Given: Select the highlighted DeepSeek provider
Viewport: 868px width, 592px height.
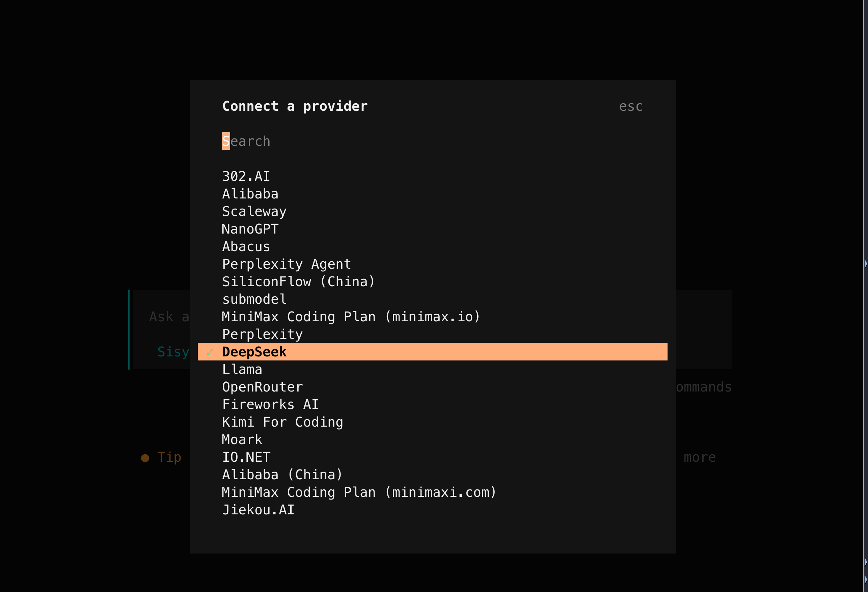Looking at the screenshot, I should (x=254, y=352).
